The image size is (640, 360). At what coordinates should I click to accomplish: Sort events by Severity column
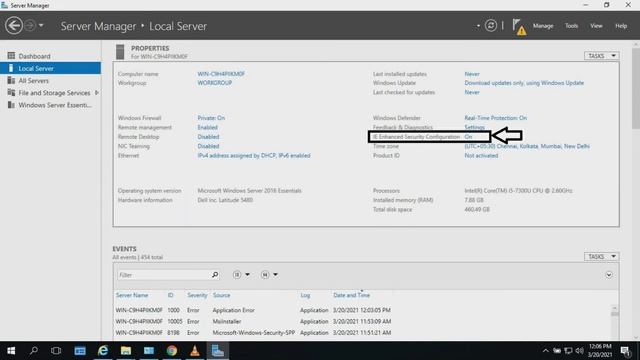coord(197,295)
